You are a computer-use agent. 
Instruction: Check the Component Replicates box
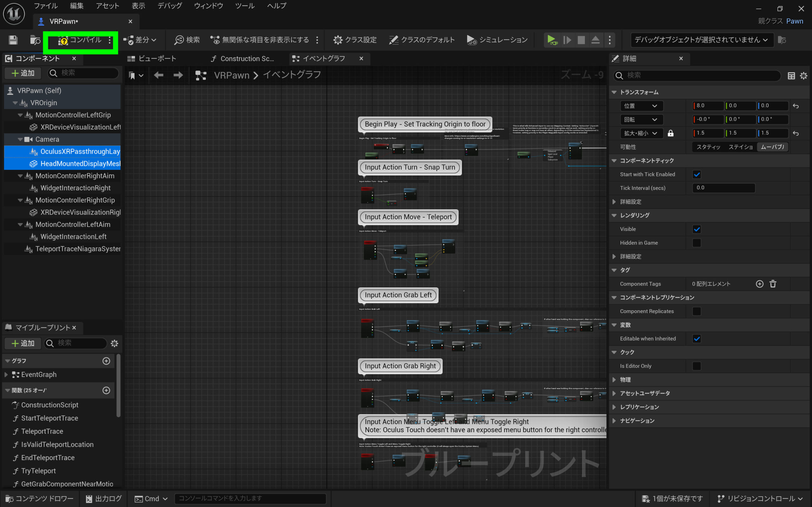click(697, 311)
